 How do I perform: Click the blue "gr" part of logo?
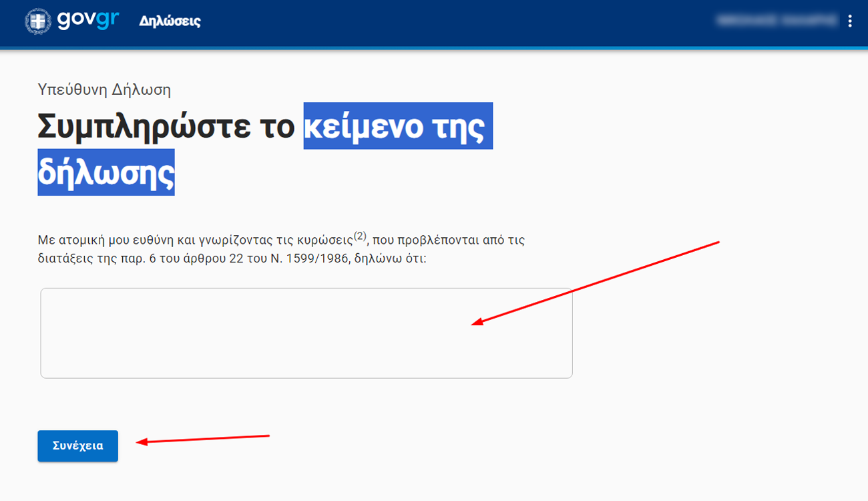click(108, 20)
